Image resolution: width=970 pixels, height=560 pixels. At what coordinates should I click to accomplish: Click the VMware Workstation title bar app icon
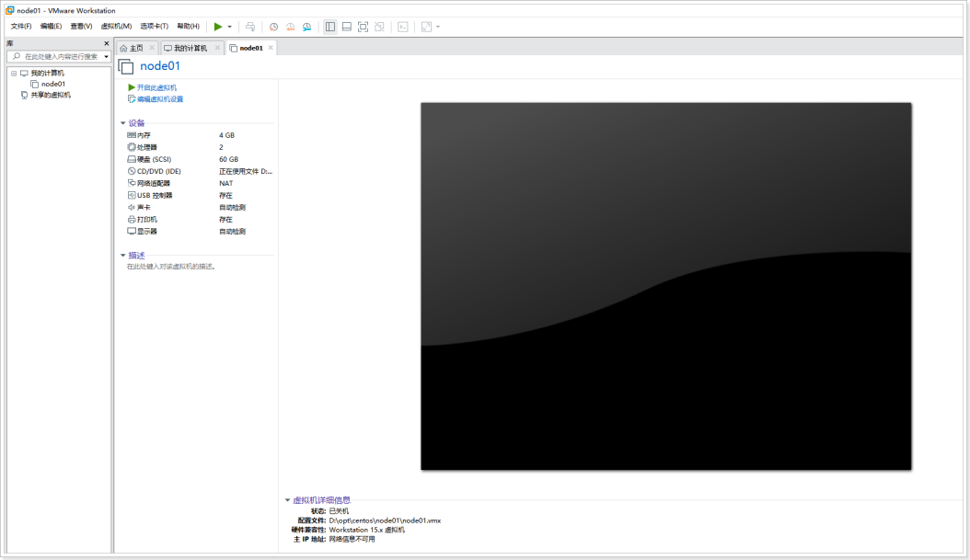10,10
